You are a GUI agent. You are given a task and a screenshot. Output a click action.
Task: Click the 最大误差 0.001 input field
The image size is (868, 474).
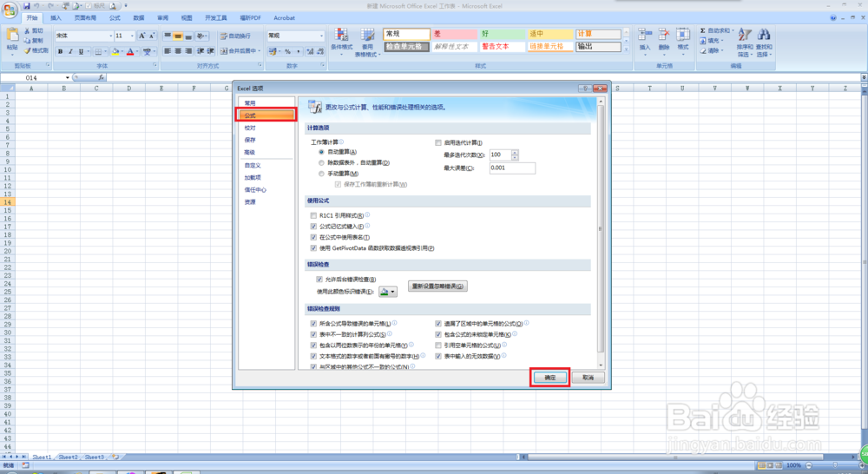(512, 168)
